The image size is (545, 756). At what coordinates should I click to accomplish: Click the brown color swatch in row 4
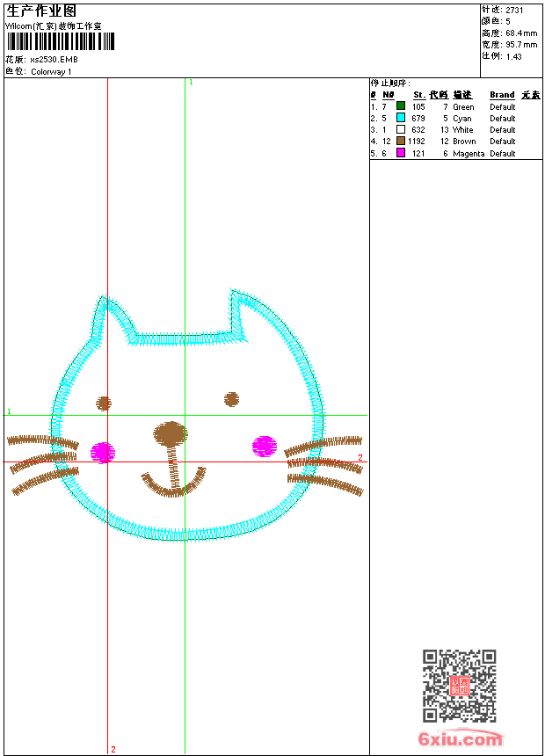tap(400, 141)
